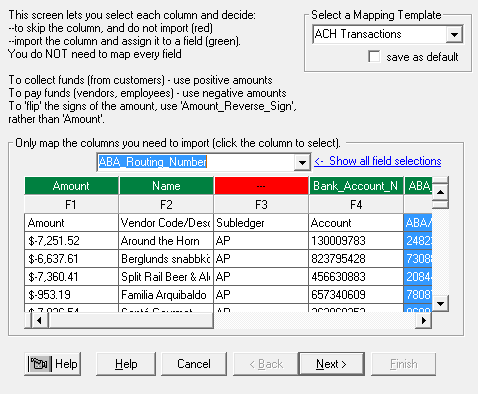Viewport: 478px width, 394px height.
Task: Click 'Show all field selections' link
Action: (378, 161)
